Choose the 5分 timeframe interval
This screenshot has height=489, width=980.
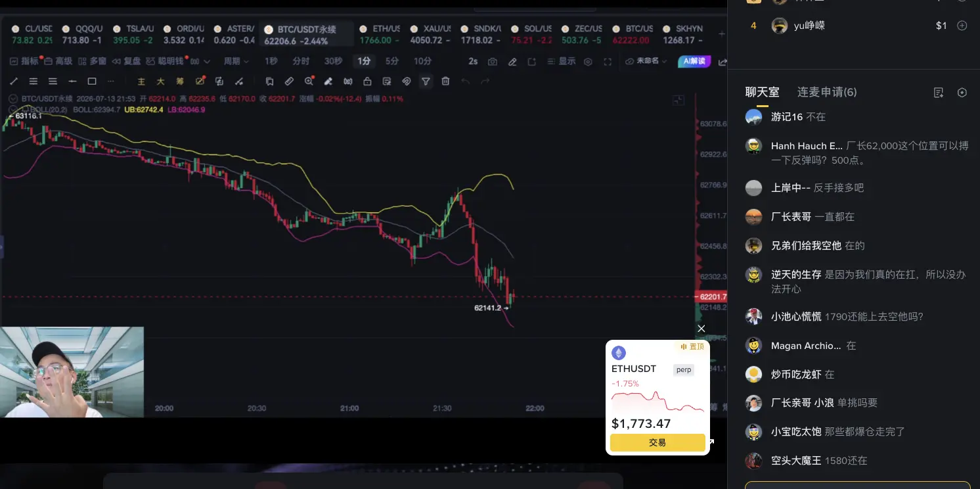[x=392, y=61]
